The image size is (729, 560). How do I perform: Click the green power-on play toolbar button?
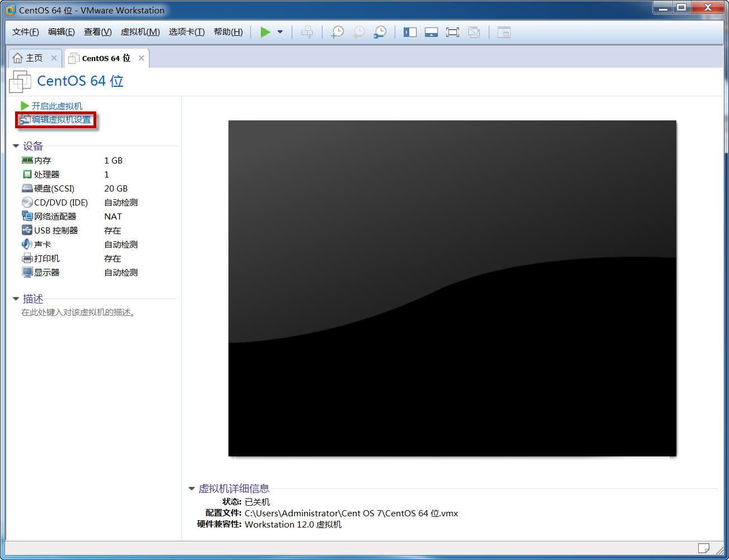[x=265, y=32]
